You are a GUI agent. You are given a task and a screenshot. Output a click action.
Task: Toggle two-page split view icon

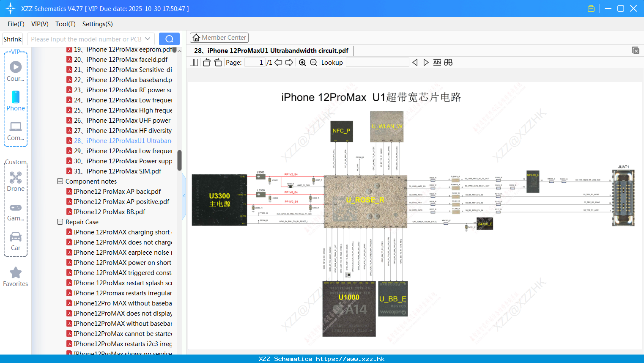[194, 63]
